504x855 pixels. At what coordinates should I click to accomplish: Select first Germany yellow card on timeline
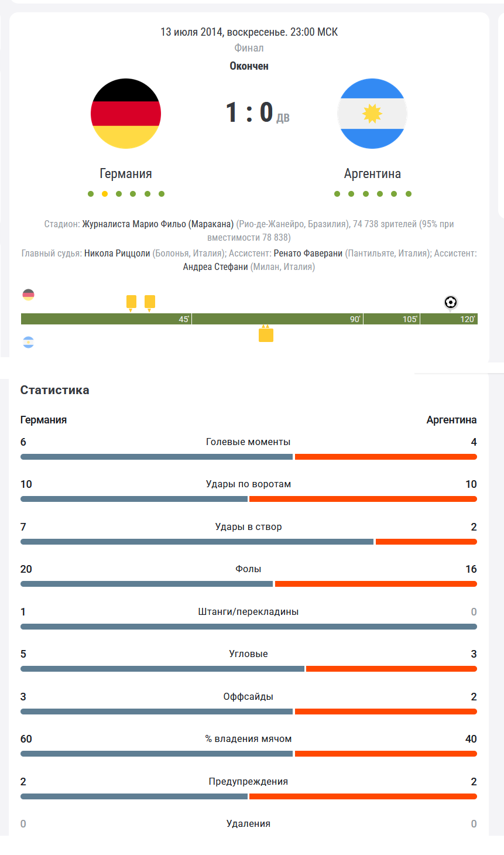131,302
